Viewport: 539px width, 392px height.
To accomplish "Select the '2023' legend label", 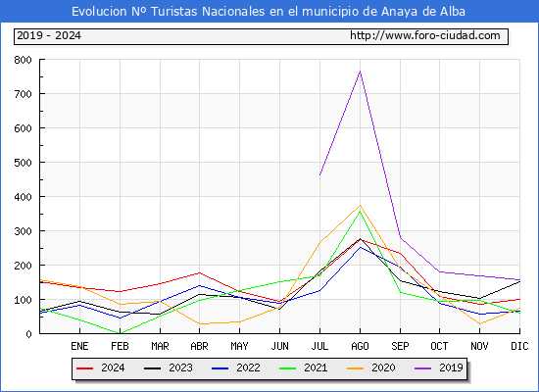I will pyautogui.click(x=180, y=367).
